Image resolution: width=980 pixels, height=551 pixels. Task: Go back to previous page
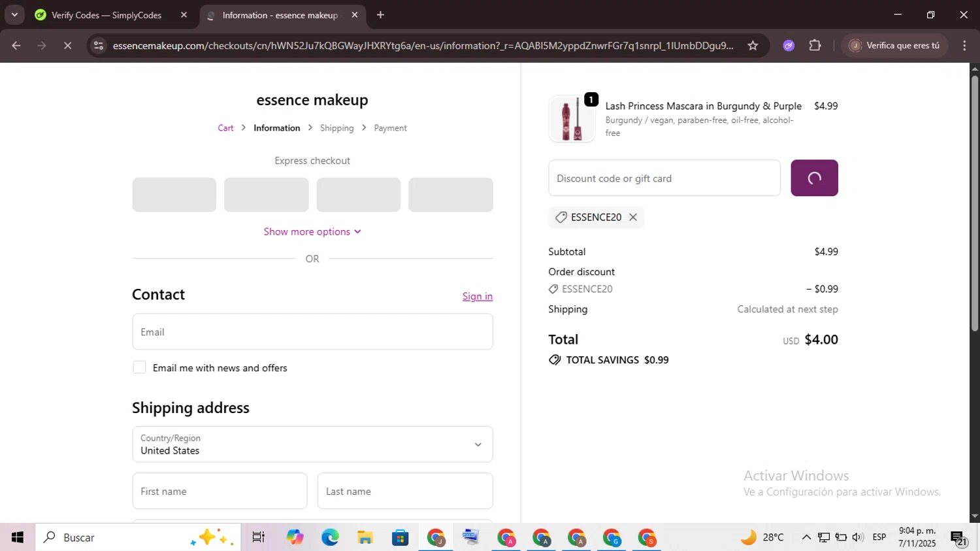[16, 45]
